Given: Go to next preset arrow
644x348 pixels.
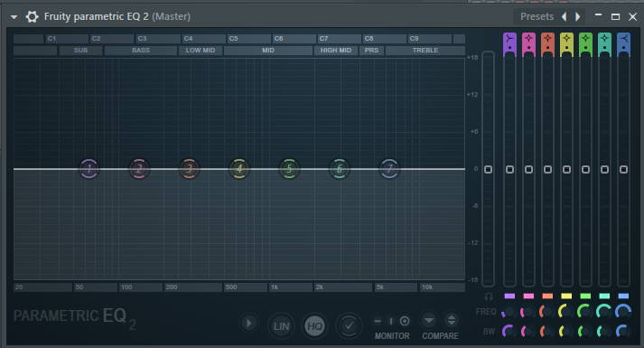Looking at the screenshot, I should pos(578,16).
